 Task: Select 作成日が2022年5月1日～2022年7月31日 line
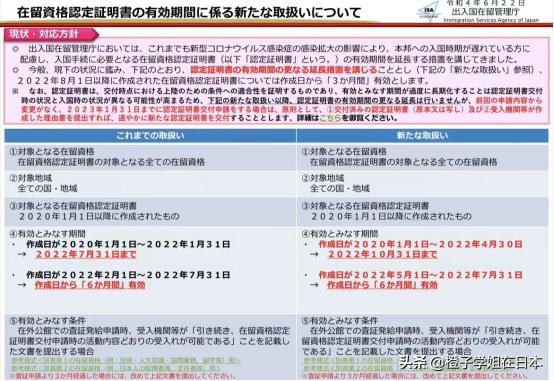click(420, 275)
